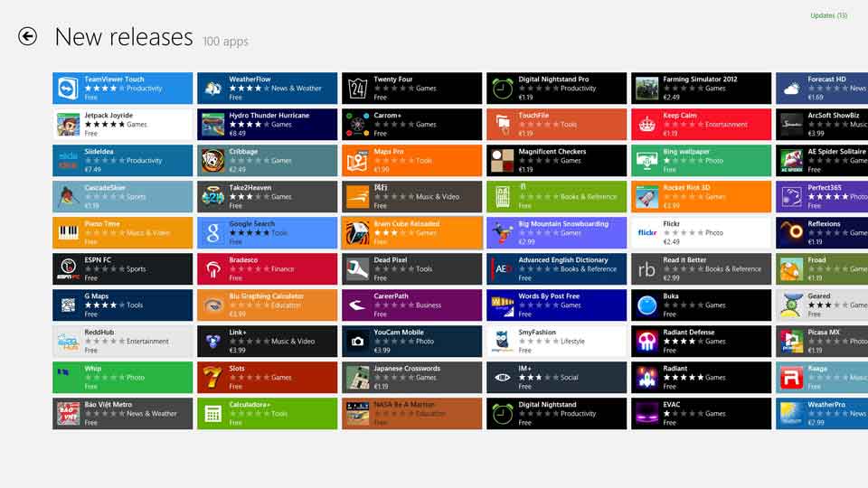Screen dimensions: 868x488
Task: Open the SlideIdea app tile
Action: [123, 161]
